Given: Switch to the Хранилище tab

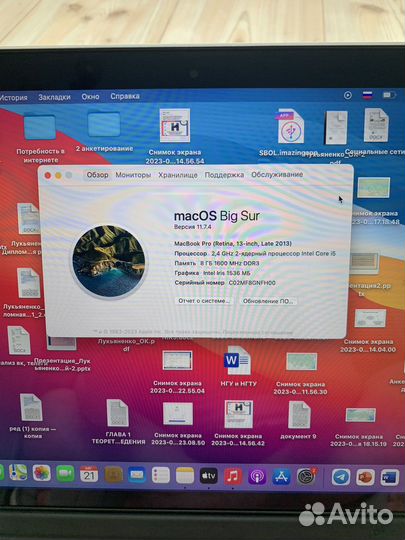Looking at the screenshot, I should (178, 175).
